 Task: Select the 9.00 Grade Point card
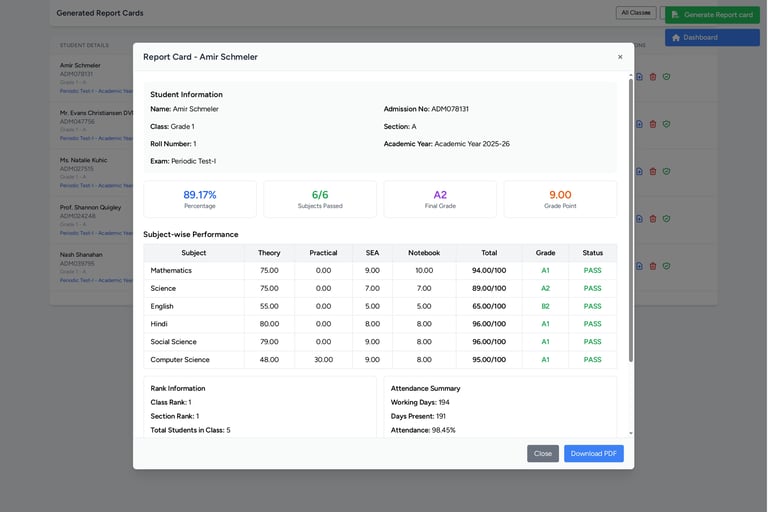[x=560, y=199]
